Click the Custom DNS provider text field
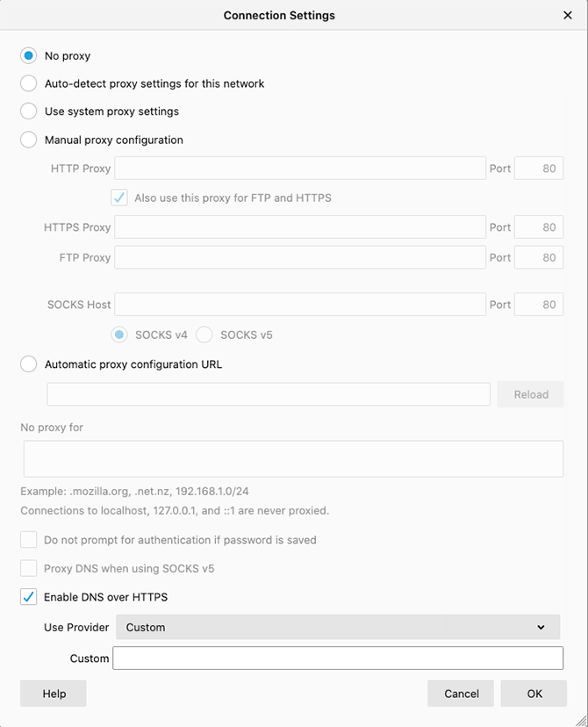 click(338, 658)
